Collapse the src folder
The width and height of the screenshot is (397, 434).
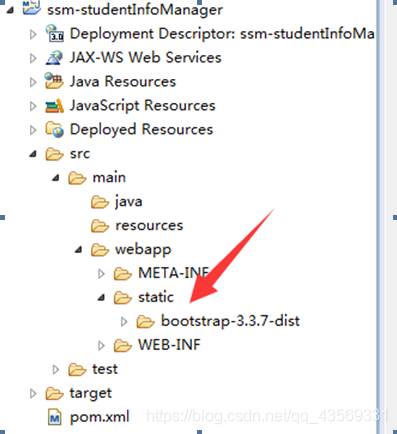[x=33, y=154]
